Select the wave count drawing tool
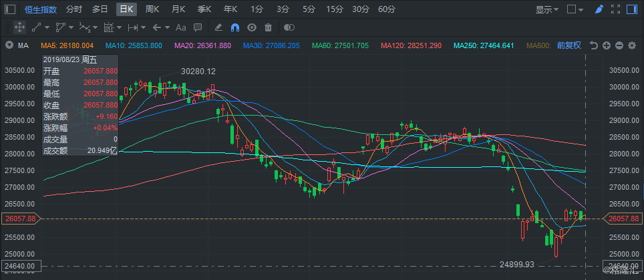The image size is (644, 280). [85, 27]
